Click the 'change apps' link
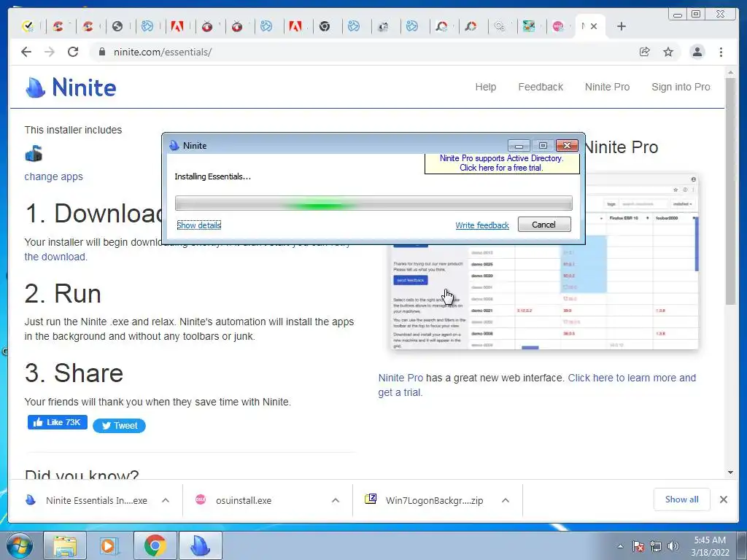747x560 pixels. 53,176
